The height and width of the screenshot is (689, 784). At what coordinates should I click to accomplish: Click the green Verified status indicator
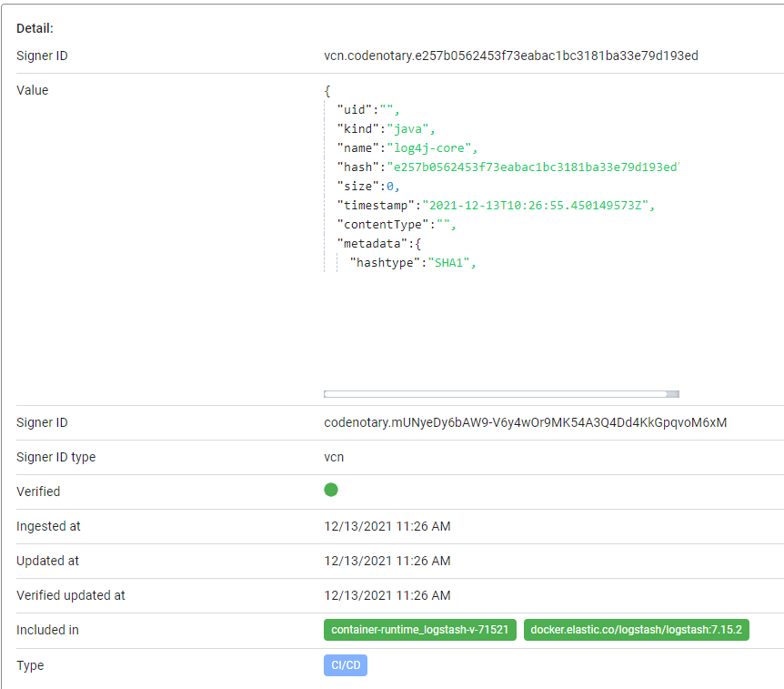pos(331,490)
